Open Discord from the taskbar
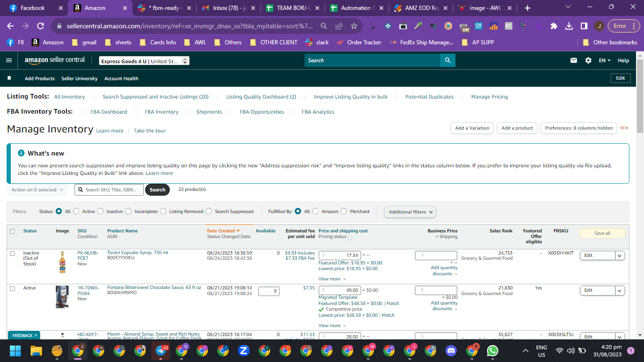This screenshot has width=644, height=362. [x=451, y=351]
